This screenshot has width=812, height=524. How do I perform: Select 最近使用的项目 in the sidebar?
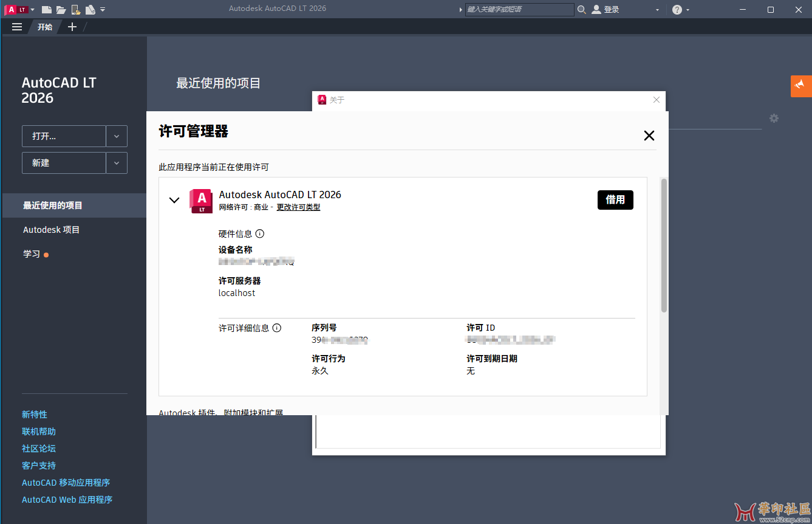click(53, 205)
